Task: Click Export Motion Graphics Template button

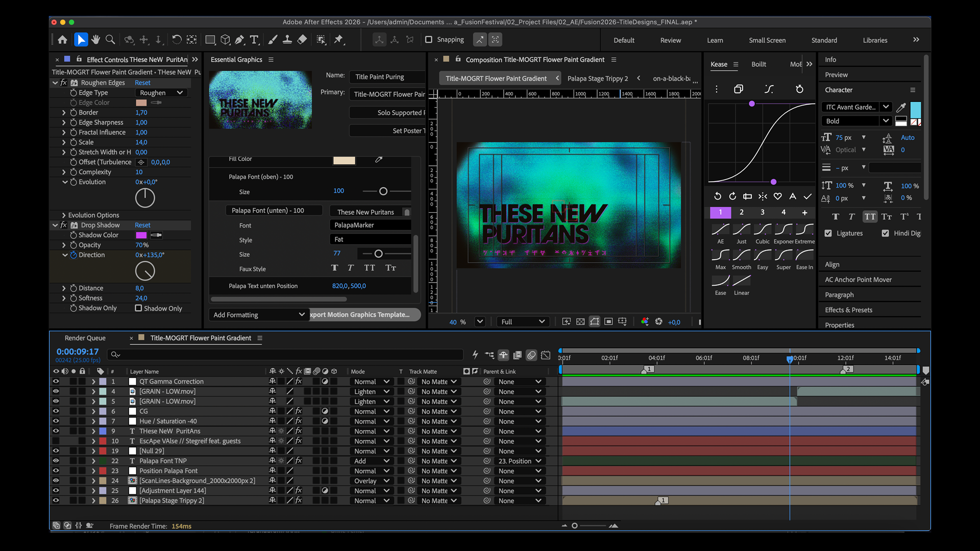Action: (x=365, y=315)
